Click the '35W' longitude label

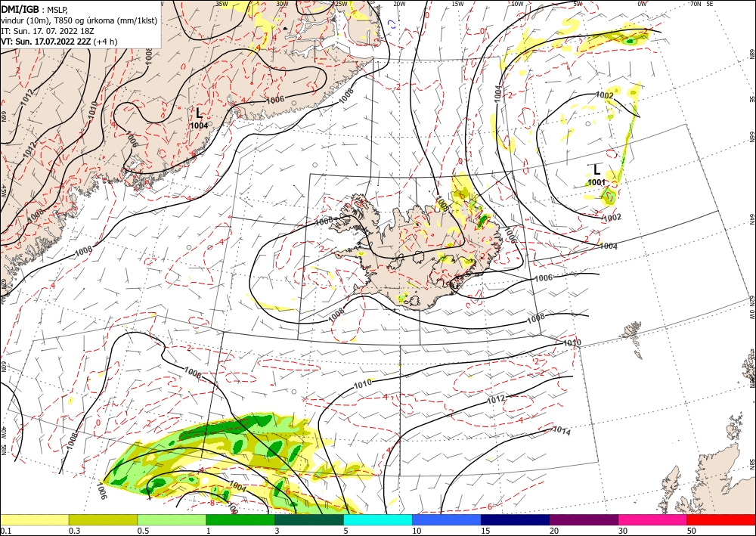click(x=222, y=4)
